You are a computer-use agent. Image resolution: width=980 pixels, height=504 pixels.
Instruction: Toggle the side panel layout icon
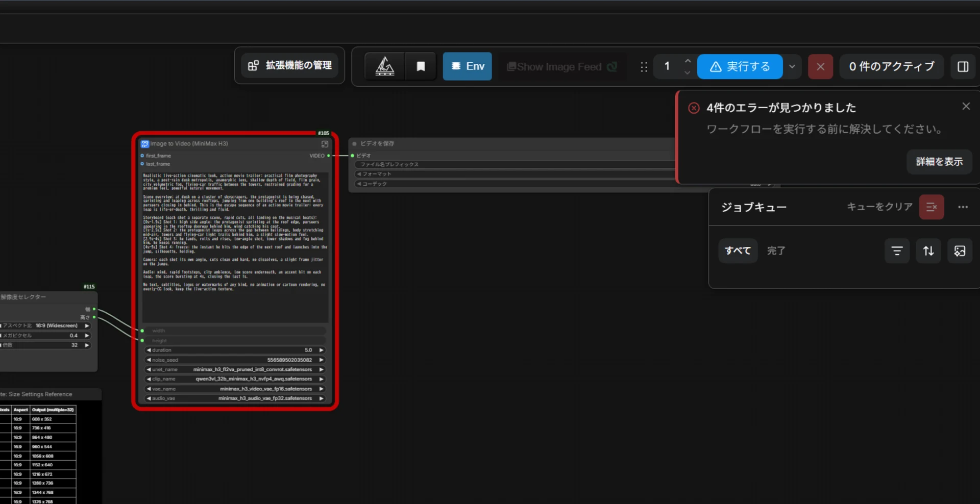963,66
